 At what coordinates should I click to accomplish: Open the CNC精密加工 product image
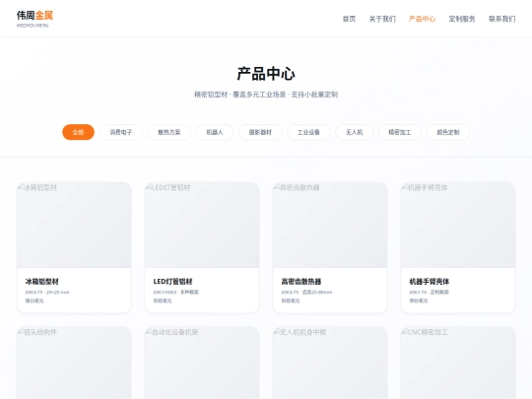coord(458,363)
